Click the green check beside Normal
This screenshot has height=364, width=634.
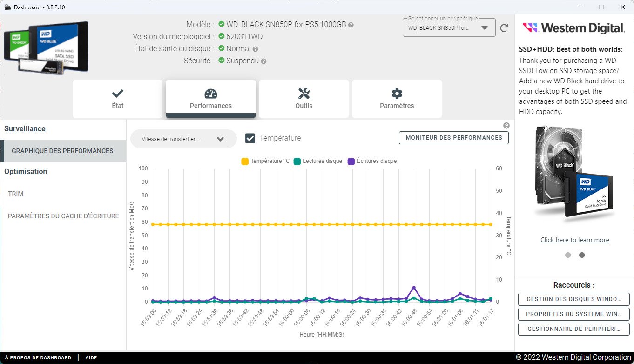pos(222,48)
